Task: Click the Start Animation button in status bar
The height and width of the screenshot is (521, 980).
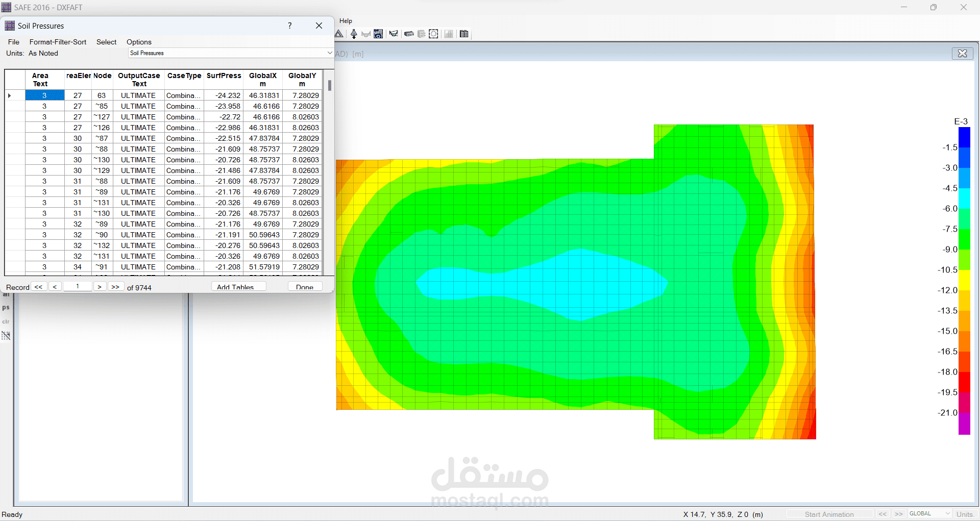Action: [x=829, y=514]
